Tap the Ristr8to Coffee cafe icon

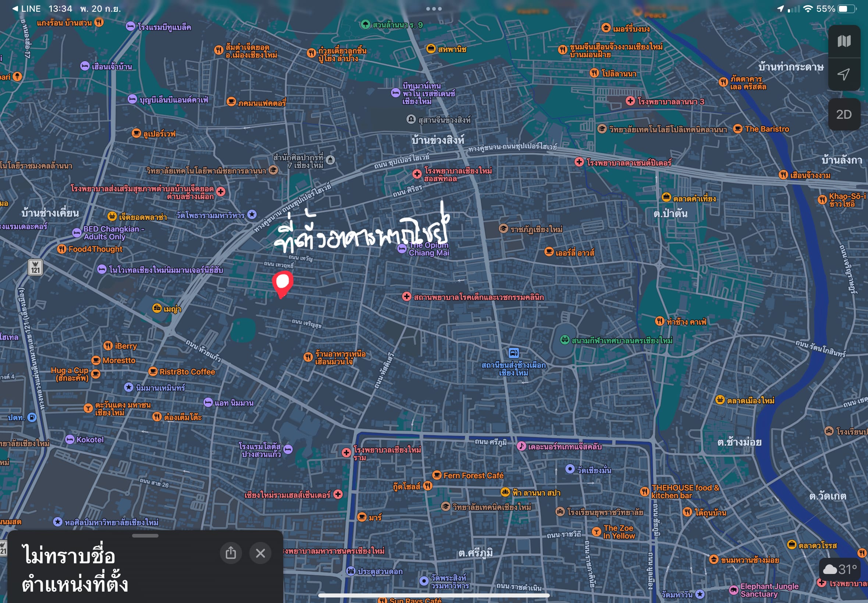tap(153, 371)
